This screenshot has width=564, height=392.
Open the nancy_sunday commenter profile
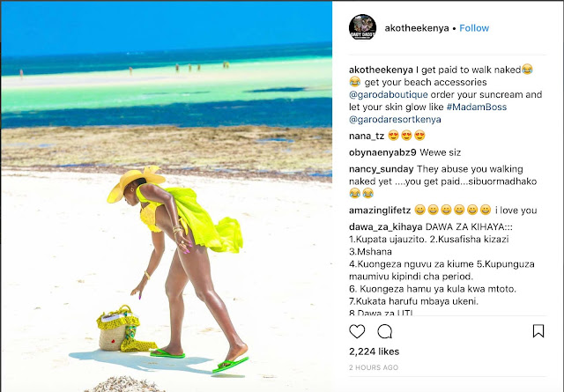point(382,169)
